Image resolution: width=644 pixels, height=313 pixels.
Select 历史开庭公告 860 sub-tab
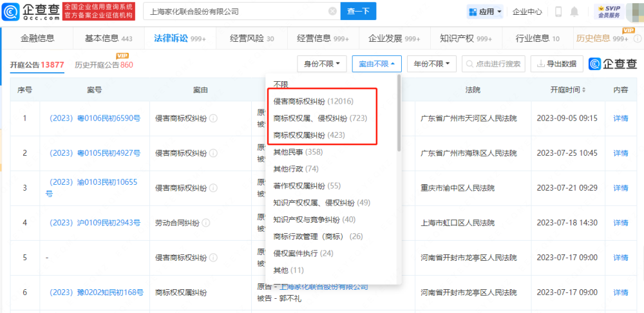tap(104, 65)
